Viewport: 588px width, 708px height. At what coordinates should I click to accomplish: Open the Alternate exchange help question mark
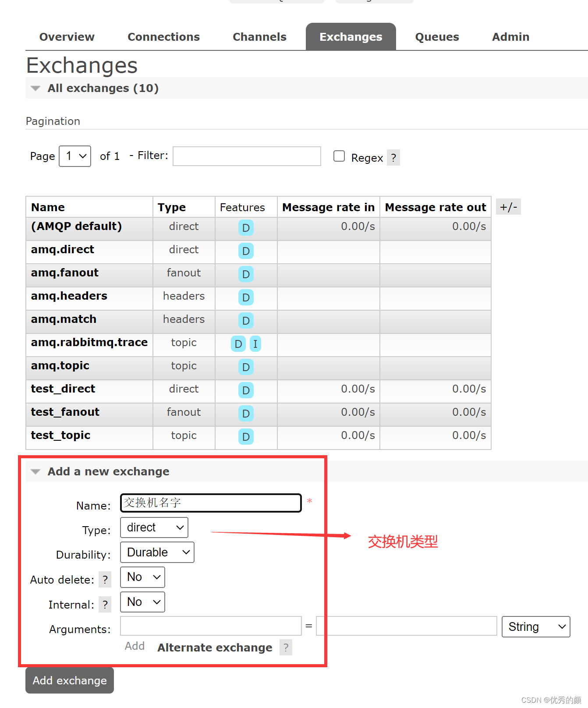point(286,648)
